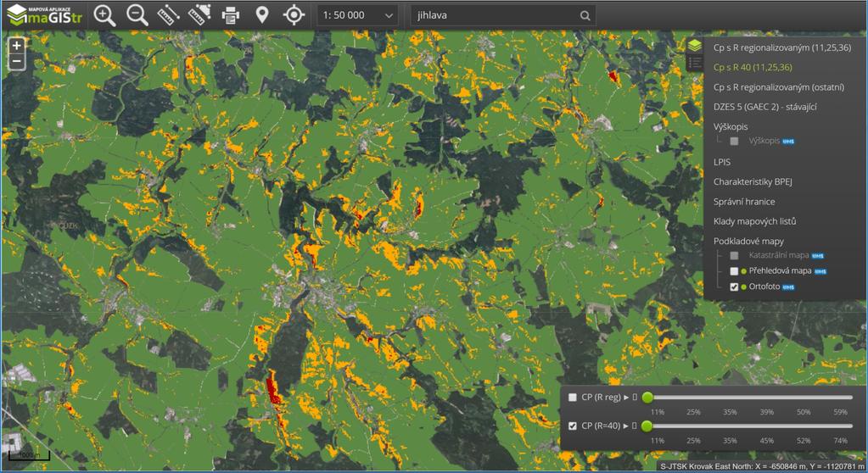Click the play arrow for CP (R reg)
This screenshot has width=868, height=473.
[x=626, y=398]
